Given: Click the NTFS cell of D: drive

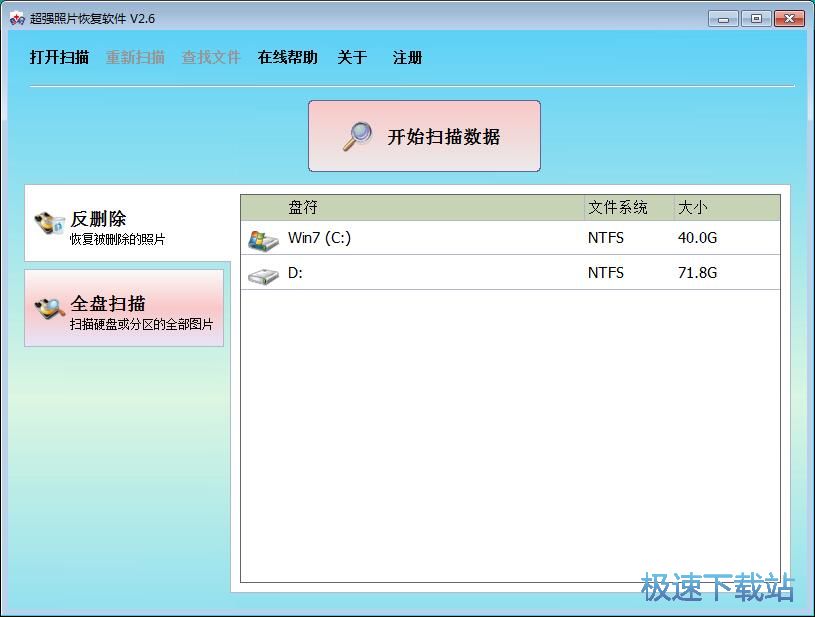Looking at the screenshot, I should click(606, 273).
